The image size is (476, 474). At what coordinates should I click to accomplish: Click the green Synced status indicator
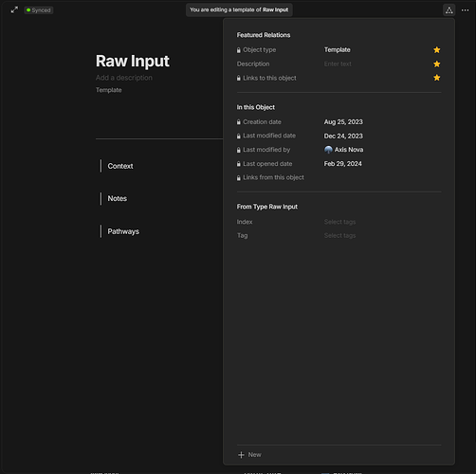[39, 10]
